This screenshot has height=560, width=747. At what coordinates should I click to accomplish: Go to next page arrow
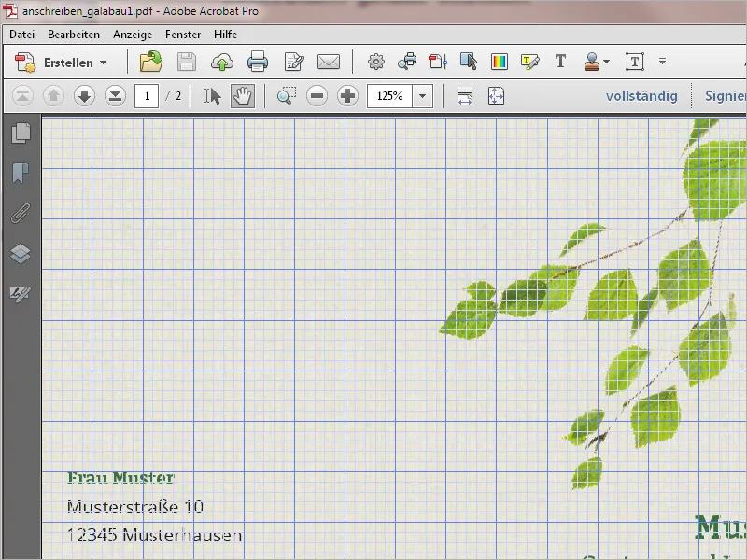tap(84, 96)
